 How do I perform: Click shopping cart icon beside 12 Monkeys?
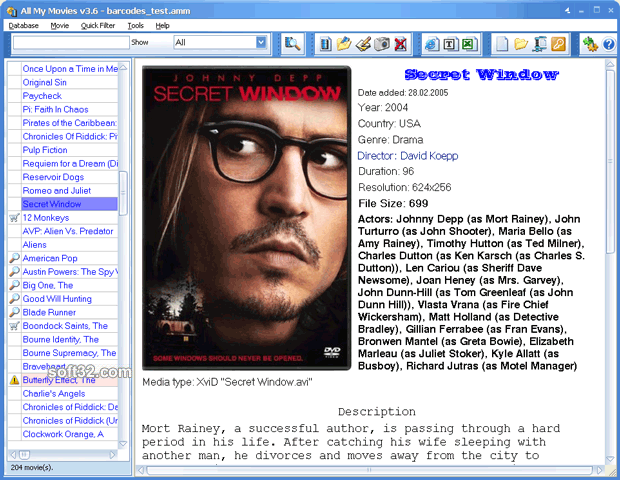[x=14, y=217]
